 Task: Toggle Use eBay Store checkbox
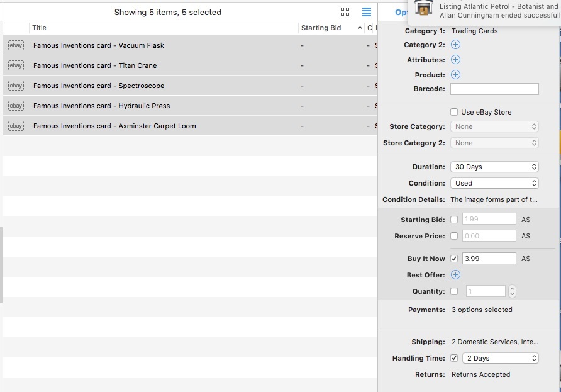pyautogui.click(x=454, y=112)
